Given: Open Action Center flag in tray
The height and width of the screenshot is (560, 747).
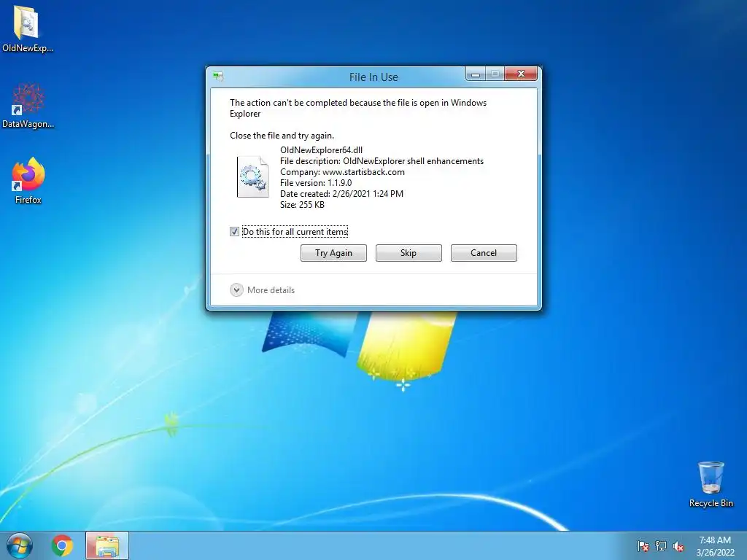Looking at the screenshot, I should (643, 546).
